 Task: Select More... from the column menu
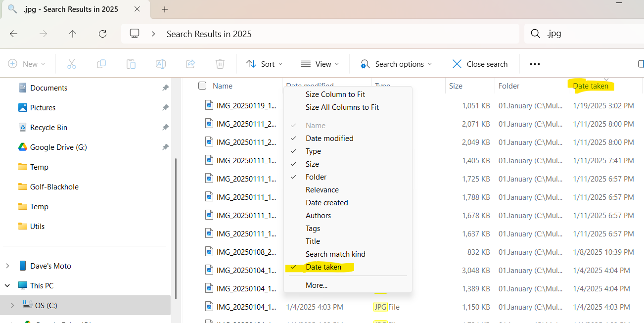click(316, 285)
